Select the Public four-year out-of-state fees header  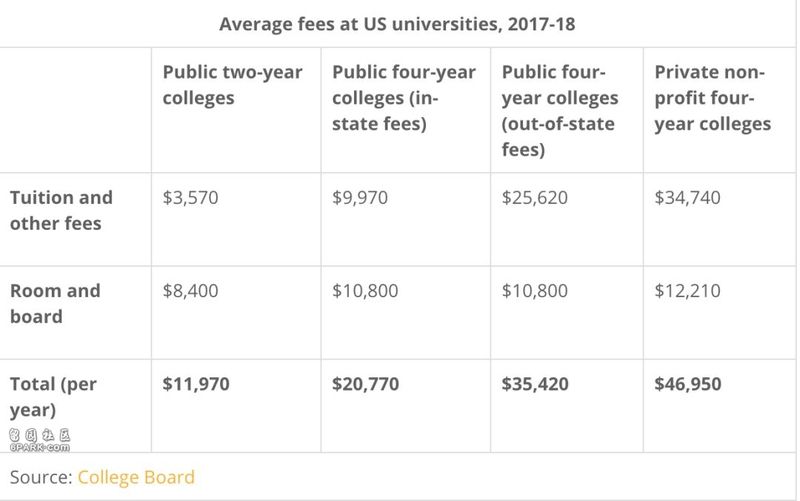tap(560, 110)
